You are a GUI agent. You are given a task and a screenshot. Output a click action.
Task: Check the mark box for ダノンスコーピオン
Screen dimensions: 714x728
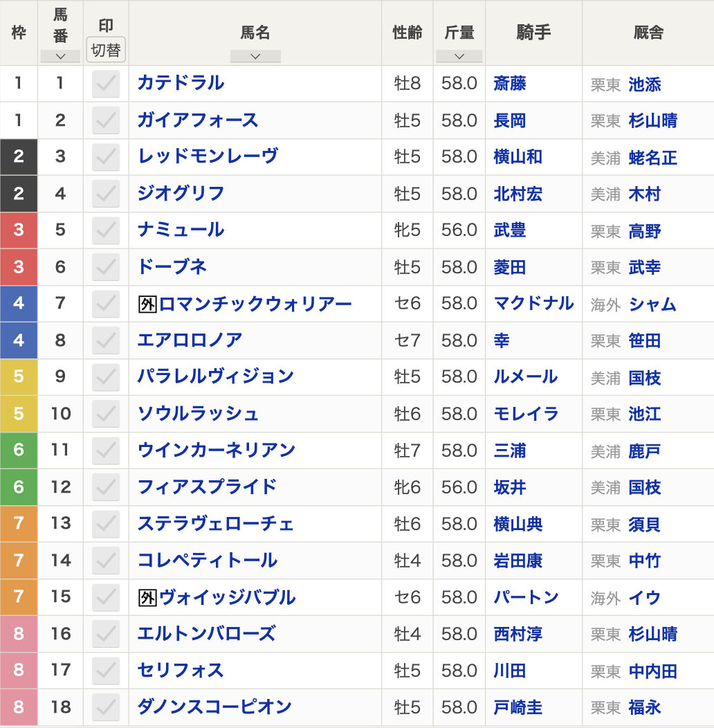(x=106, y=707)
